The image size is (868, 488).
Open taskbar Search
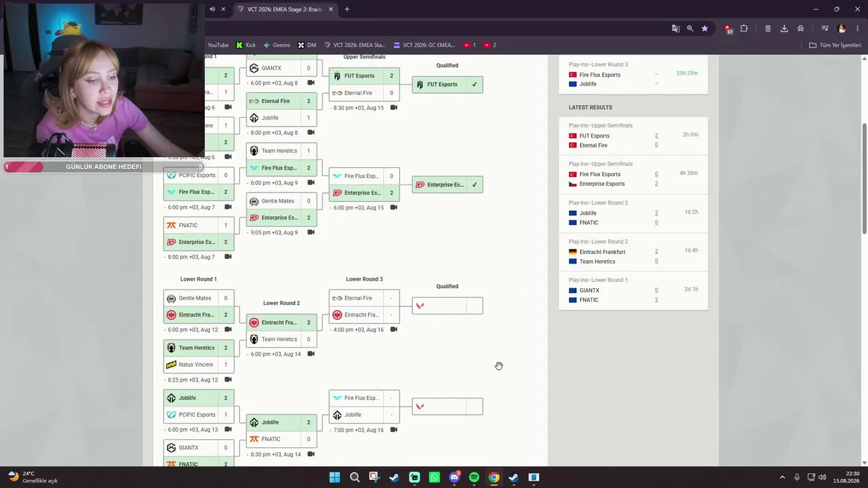click(x=355, y=477)
